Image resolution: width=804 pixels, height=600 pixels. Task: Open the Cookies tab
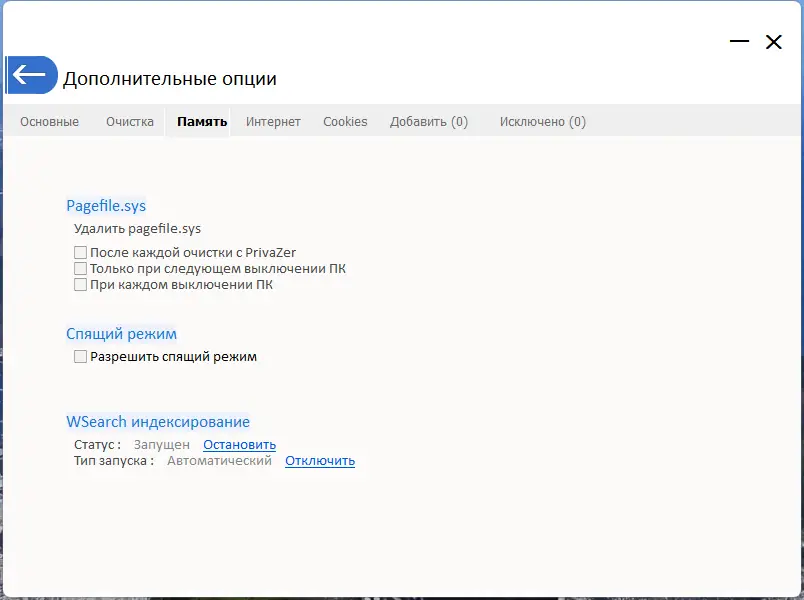(345, 121)
